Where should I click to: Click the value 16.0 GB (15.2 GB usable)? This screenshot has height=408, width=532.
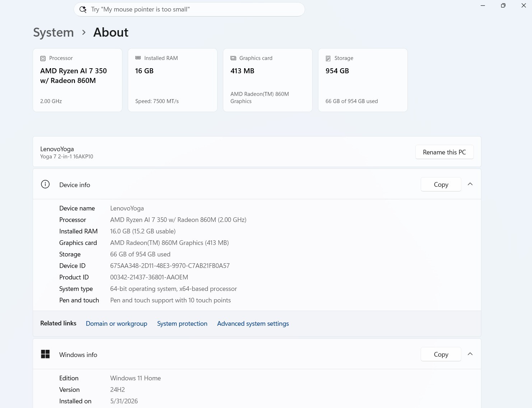pos(143,231)
